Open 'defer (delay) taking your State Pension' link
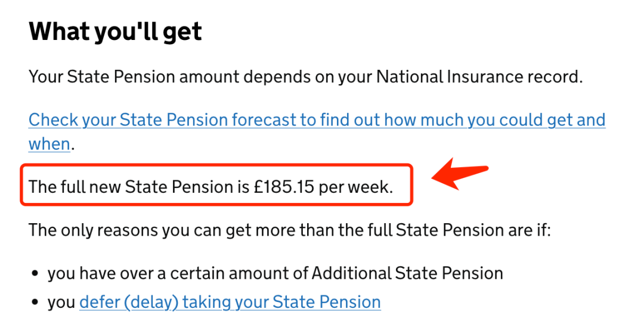Image resolution: width=644 pixels, height=327 pixels. point(230,303)
